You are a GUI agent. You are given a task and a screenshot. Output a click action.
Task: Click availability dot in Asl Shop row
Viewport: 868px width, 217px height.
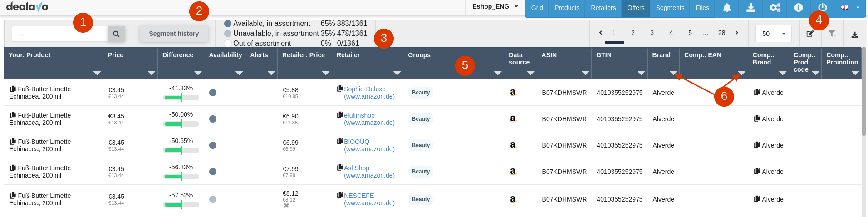click(x=213, y=172)
